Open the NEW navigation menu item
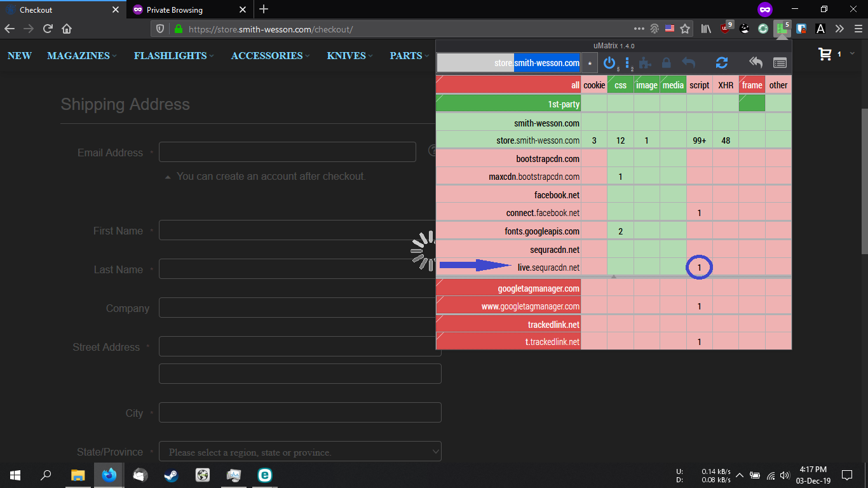 tap(20, 55)
